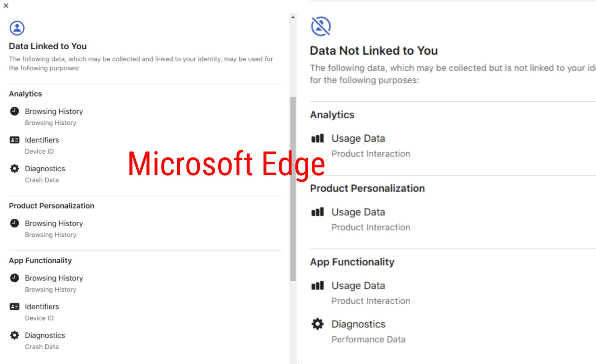Click the bar-chart icon beside Usage Data under Analytics
Viewport: 596px width, 364px height.
click(317, 139)
